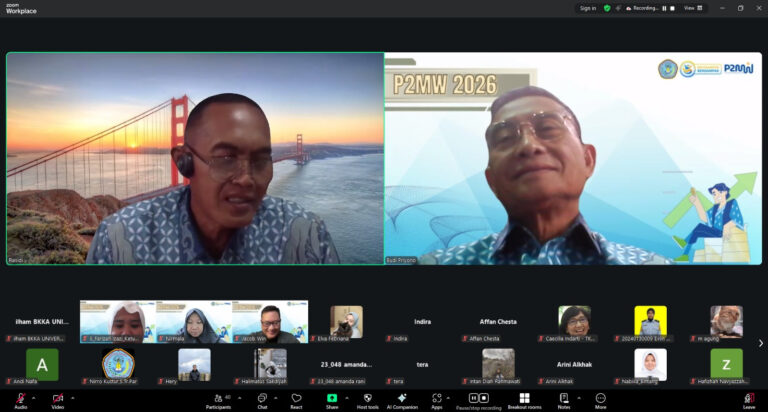Viewport: 768px width, 412px height.
Task: Open the Participants panel
Action: pos(218,399)
